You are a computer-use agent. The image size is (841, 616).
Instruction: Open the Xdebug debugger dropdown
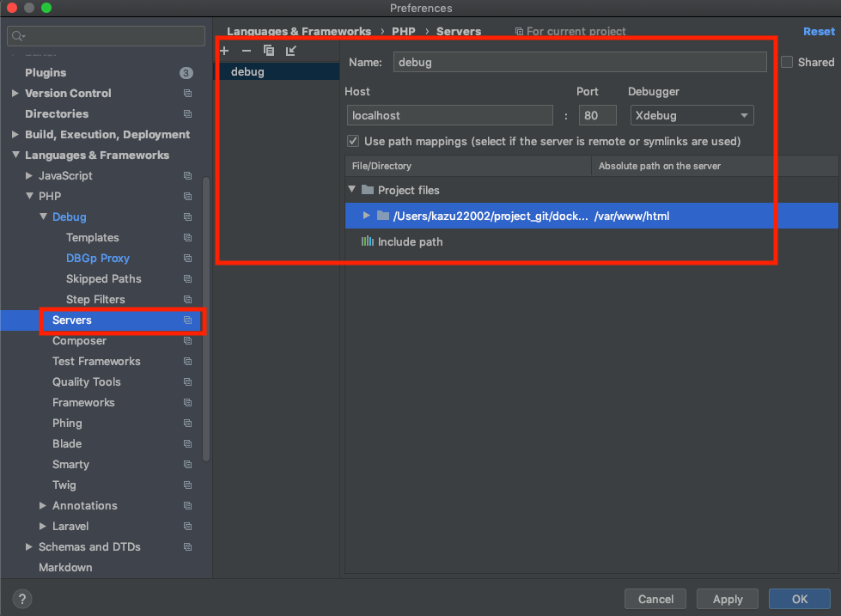pyautogui.click(x=692, y=114)
